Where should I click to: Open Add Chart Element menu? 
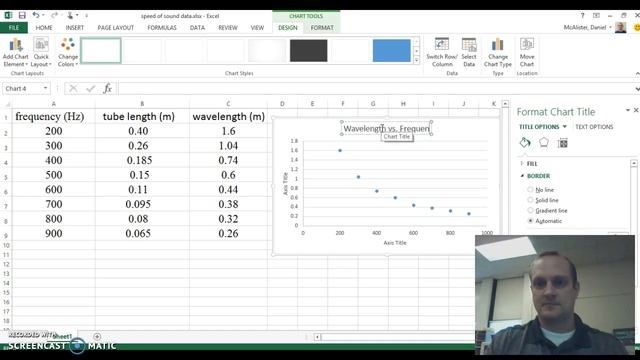(x=16, y=53)
